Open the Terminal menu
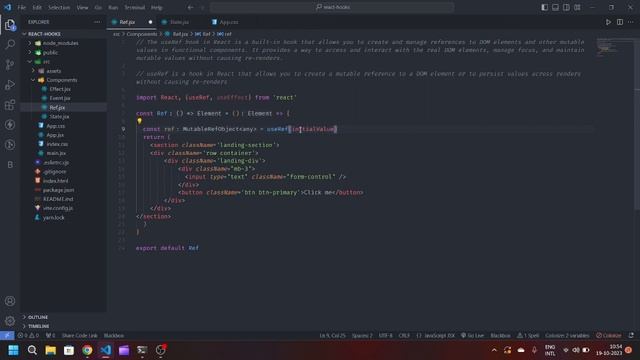The width and height of the screenshot is (640, 360). pos(135,7)
